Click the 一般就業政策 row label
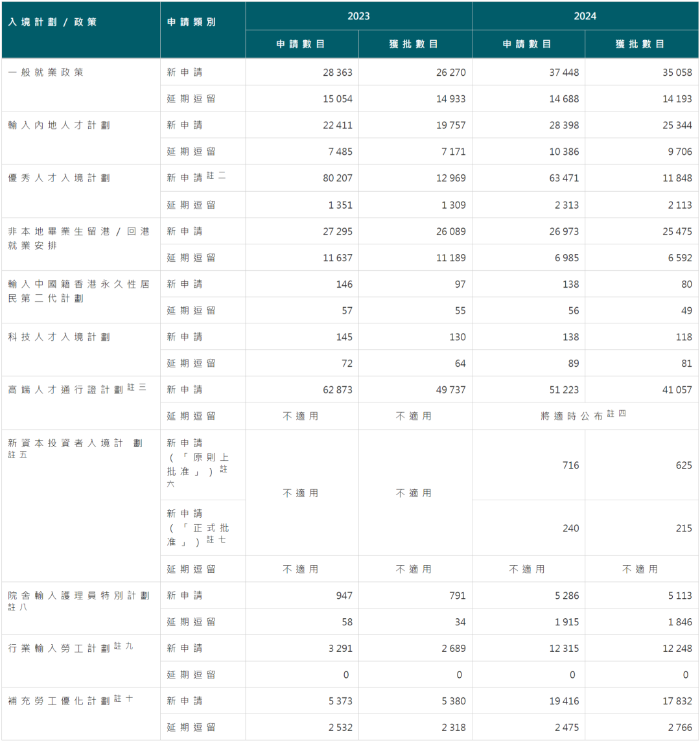Screen dimensions: 700x742 (46, 72)
